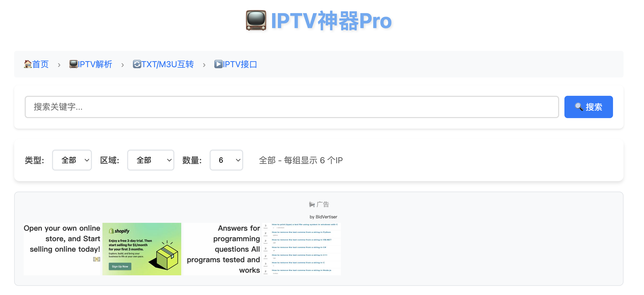Open the 数量 dropdown showing 6
The height and width of the screenshot is (295, 644).
226,160
